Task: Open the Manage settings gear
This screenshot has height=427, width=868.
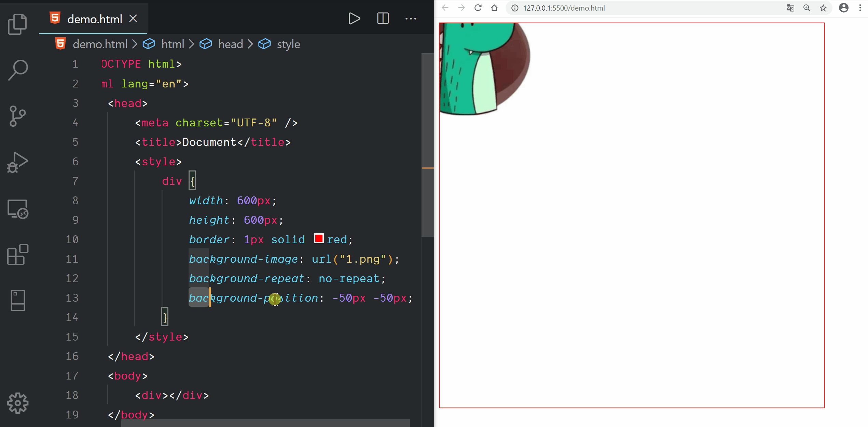Action: [x=17, y=403]
